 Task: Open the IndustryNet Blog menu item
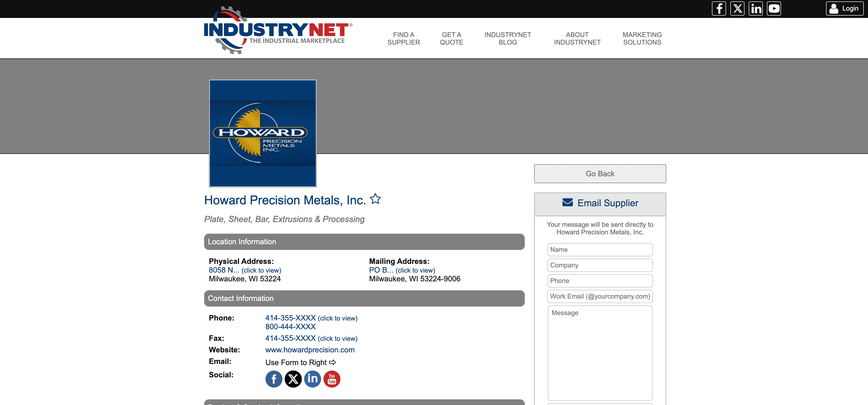pos(508,38)
